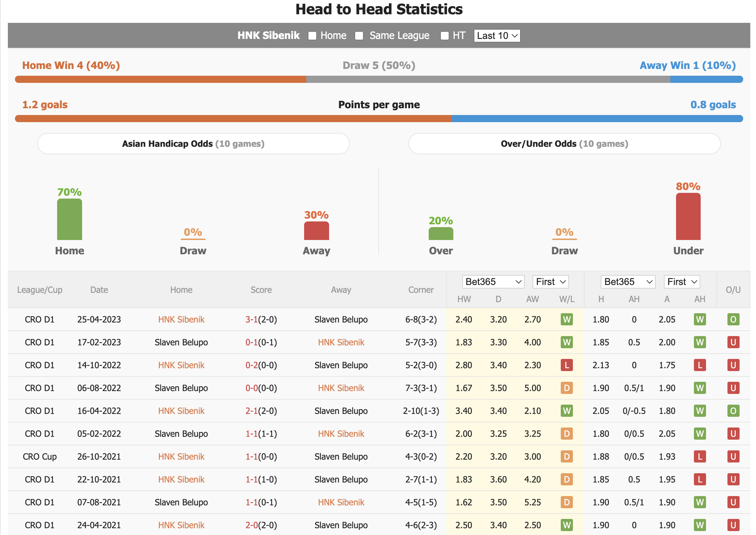Click the W result icon in 16-04-2022 W/L column

pyautogui.click(x=567, y=411)
